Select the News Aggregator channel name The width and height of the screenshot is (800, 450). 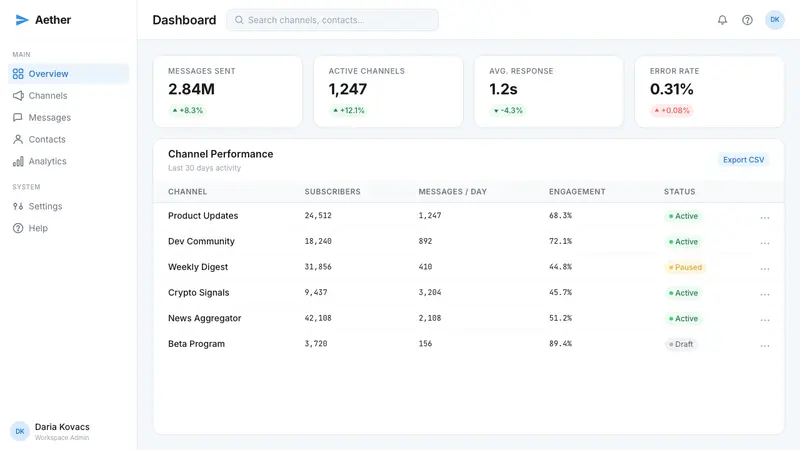(205, 318)
